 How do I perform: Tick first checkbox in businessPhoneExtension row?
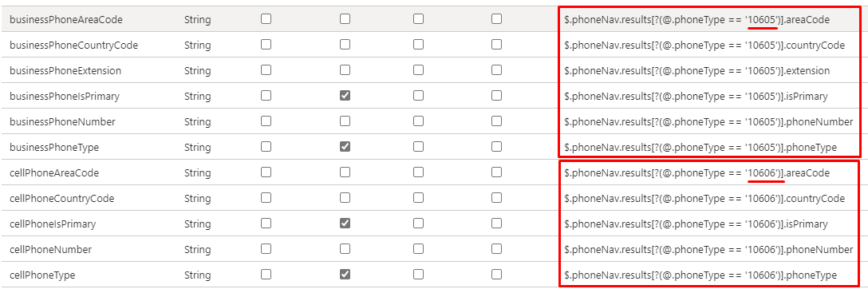[x=266, y=70]
